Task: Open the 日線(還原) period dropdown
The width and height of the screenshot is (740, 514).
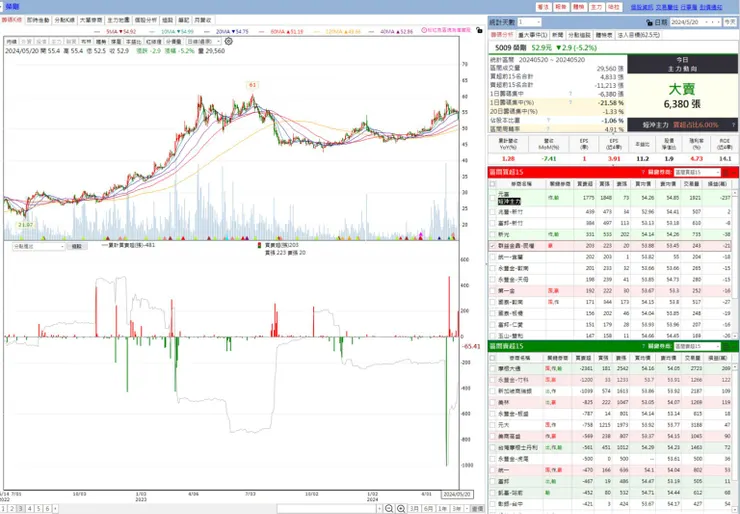Action: 204,42
